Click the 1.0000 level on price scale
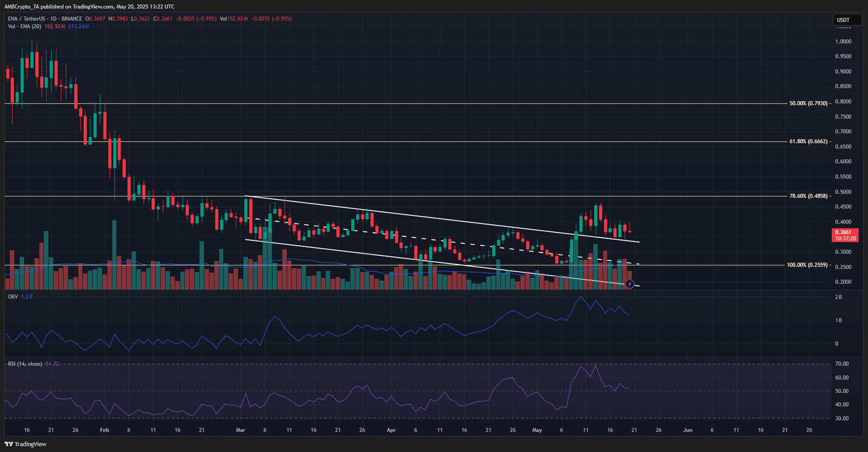 (843, 42)
